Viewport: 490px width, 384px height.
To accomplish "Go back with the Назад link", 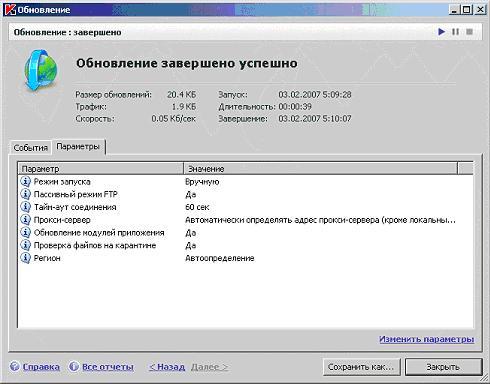I will click(167, 367).
